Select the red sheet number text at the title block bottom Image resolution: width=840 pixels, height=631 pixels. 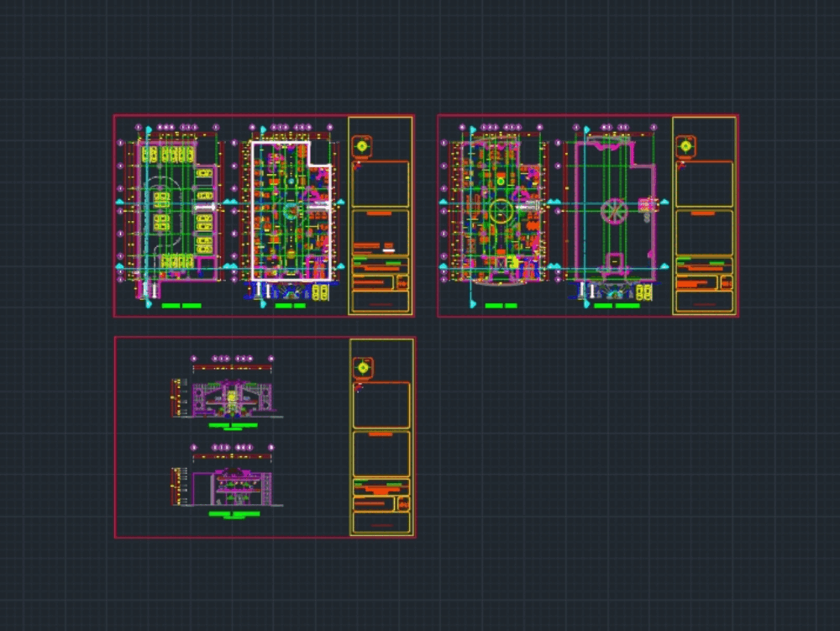coord(379,304)
